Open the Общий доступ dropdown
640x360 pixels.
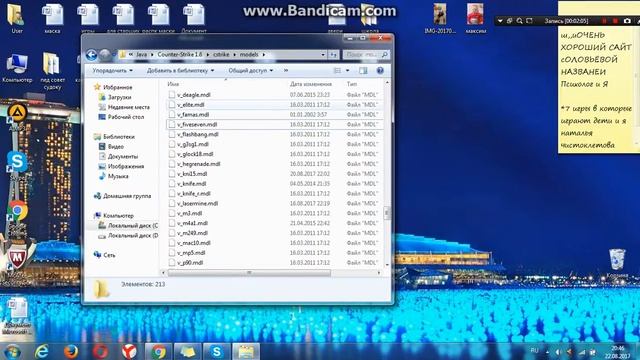[251, 71]
